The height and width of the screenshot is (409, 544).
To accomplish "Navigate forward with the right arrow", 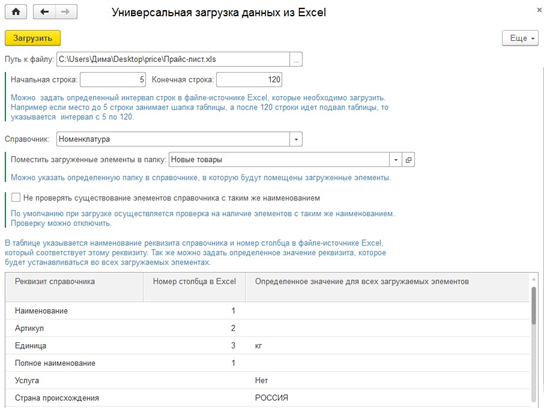I will (66, 12).
